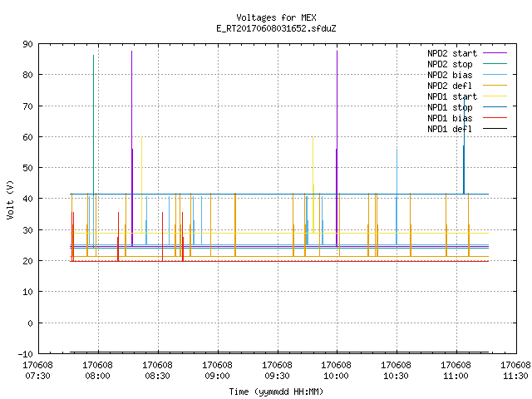Click the y-axis tick label 50

point(27,168)
